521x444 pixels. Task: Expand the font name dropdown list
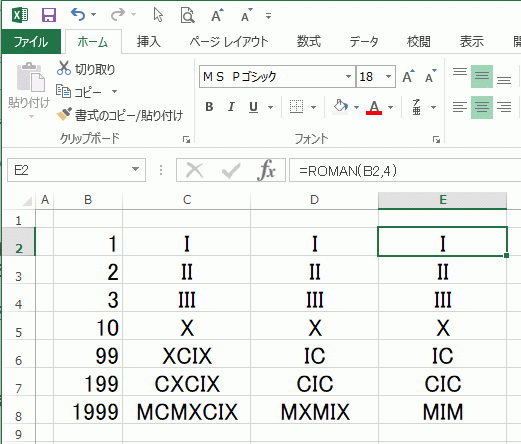point(349,77)
